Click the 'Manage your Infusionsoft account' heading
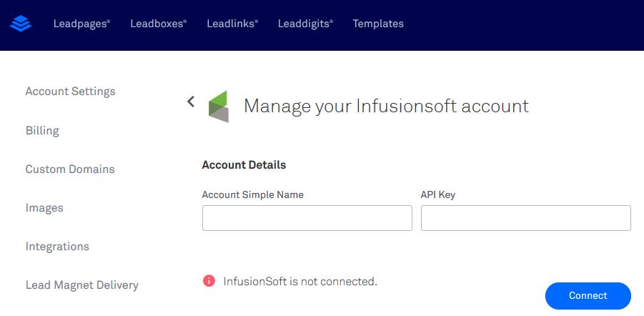This screenshot has width=644, height=316. 386,106
